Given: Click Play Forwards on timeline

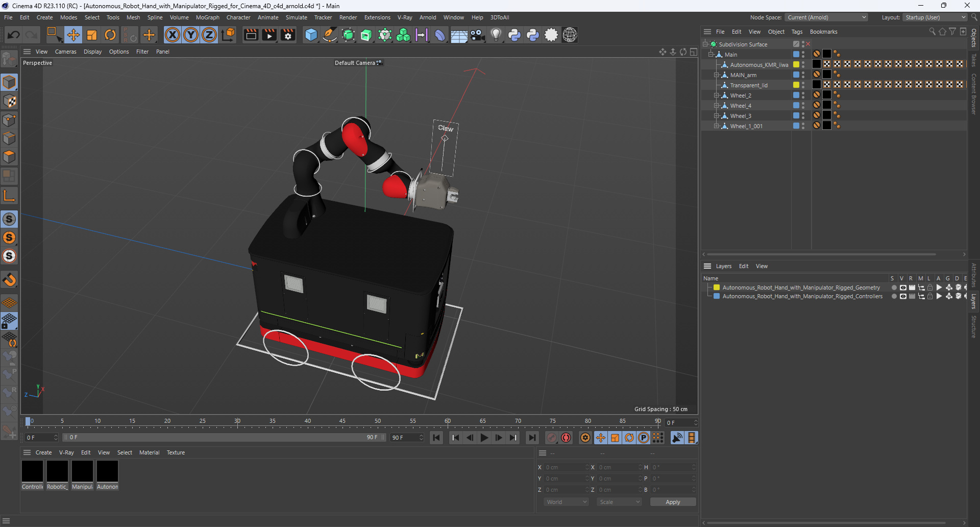Looking at the screenshot, I should [484, 438].
